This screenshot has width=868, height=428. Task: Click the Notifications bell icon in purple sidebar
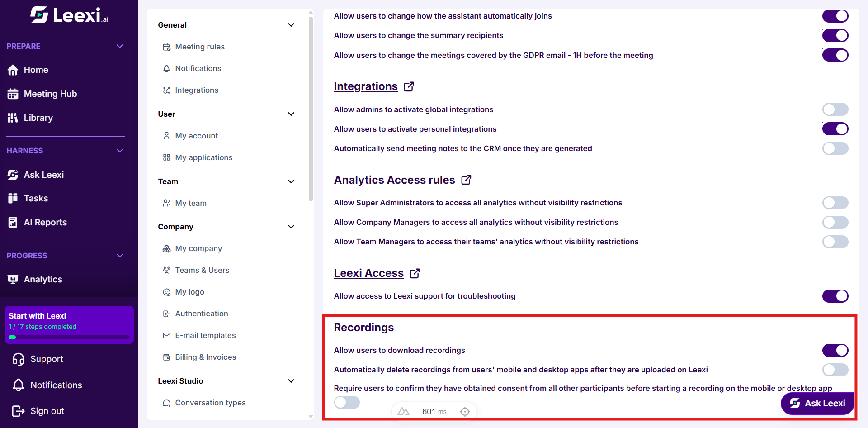click(x=19, y=385)
